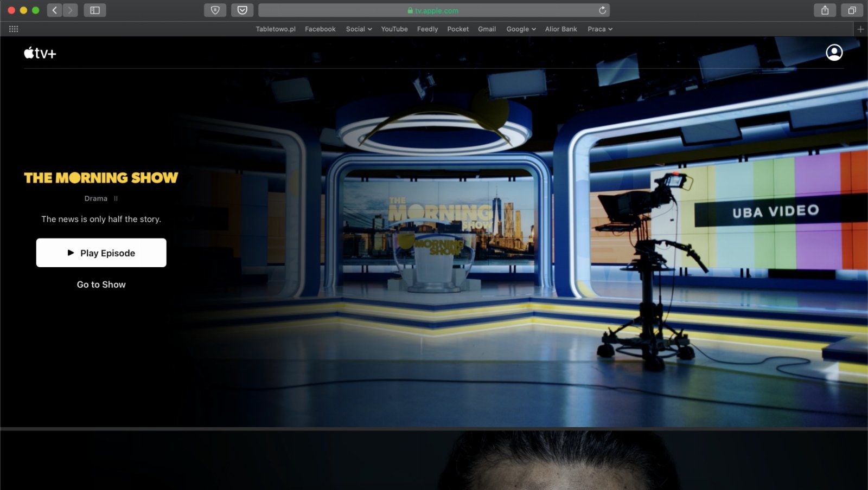Minimize the window with the yellow button

point(23,10)
